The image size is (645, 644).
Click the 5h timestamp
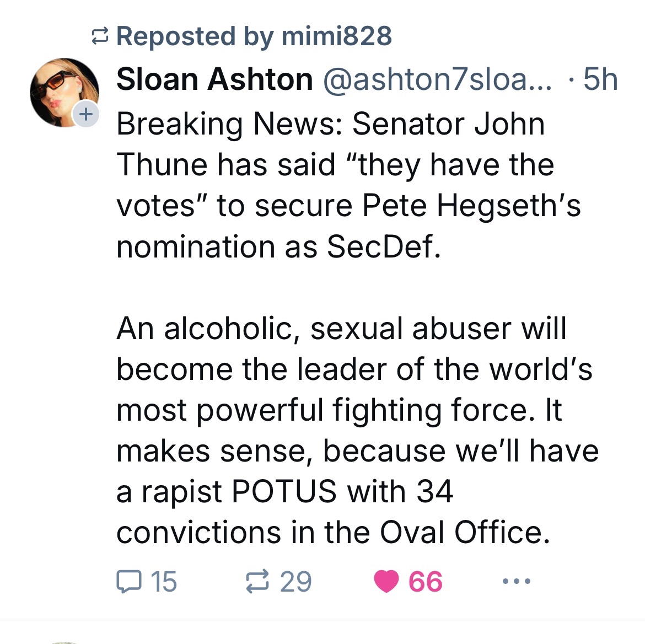600,79
